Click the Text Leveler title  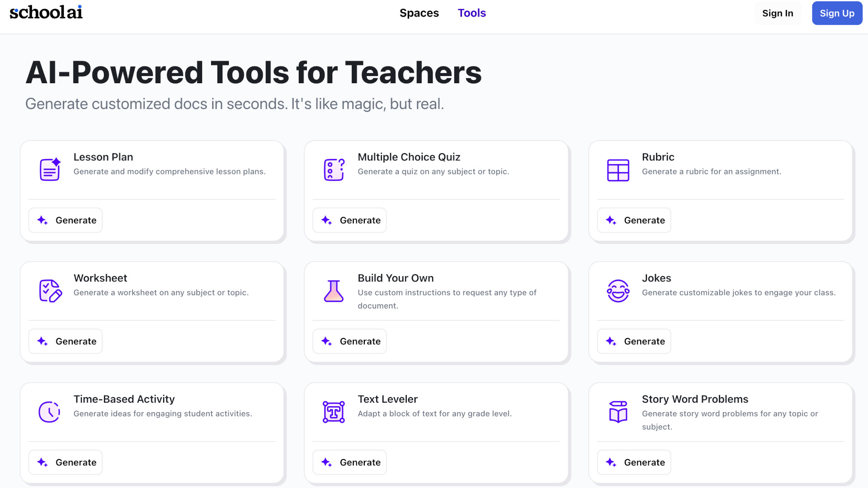tap(387, 399)
